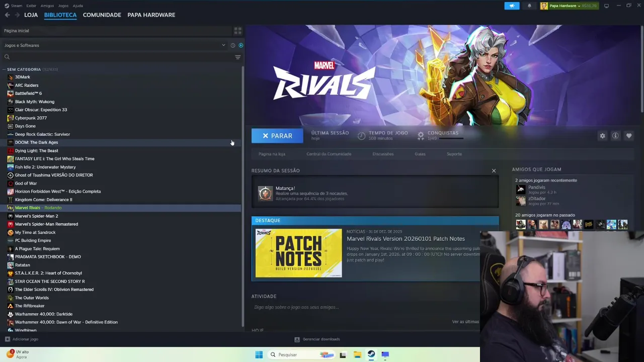The image size is (644, 362).
Task: Select the BIBLIOTECA tab
Action: coord(60,15)
